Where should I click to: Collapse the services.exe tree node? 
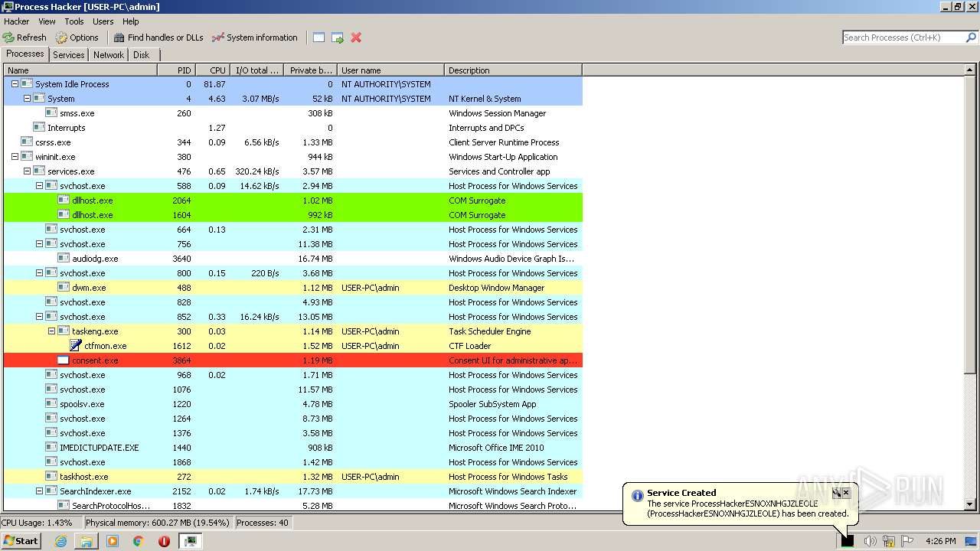[27, 171]
